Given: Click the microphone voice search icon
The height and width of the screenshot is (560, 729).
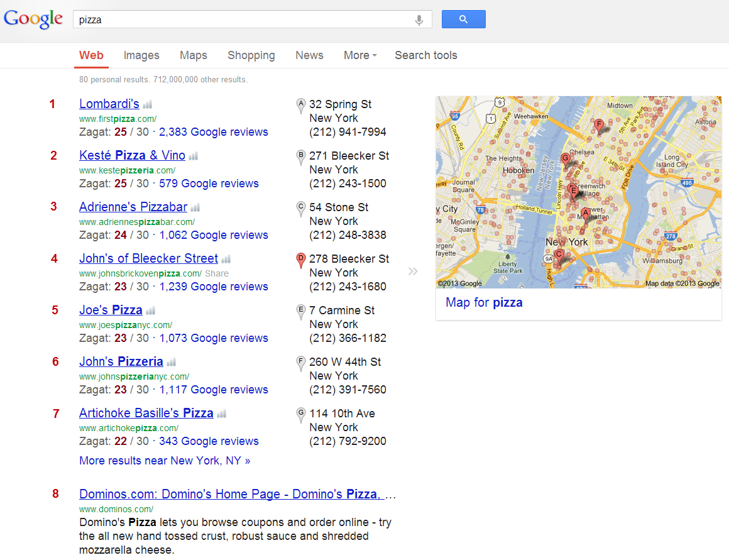Looking at the screenshot, I should [x=419, y=20].
